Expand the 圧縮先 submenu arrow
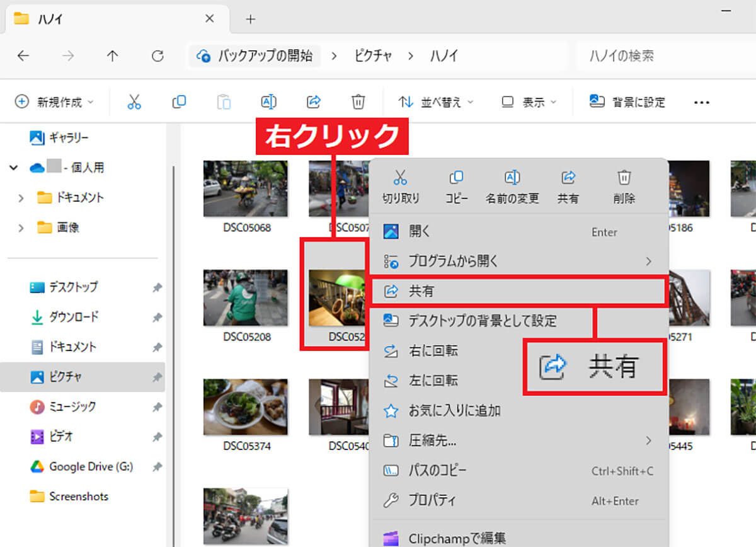This screenshot has height=547, width=756. 648,440
